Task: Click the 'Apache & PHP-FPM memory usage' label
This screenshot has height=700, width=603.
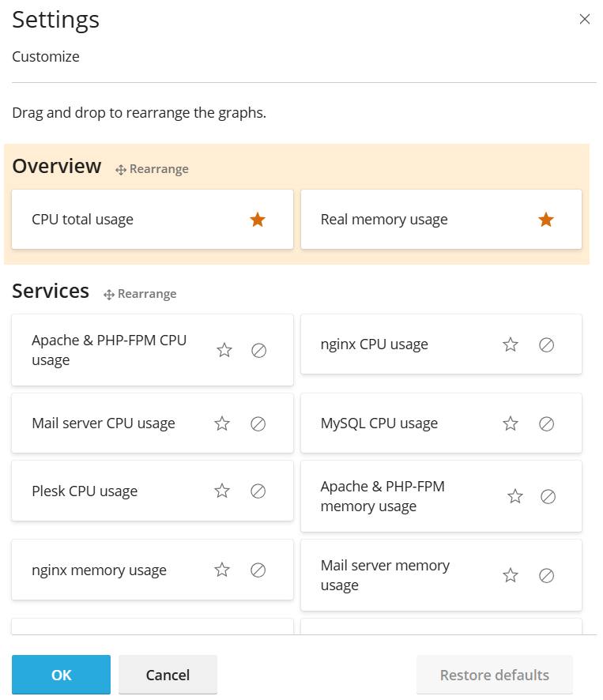Action: (x=383, y=496)
